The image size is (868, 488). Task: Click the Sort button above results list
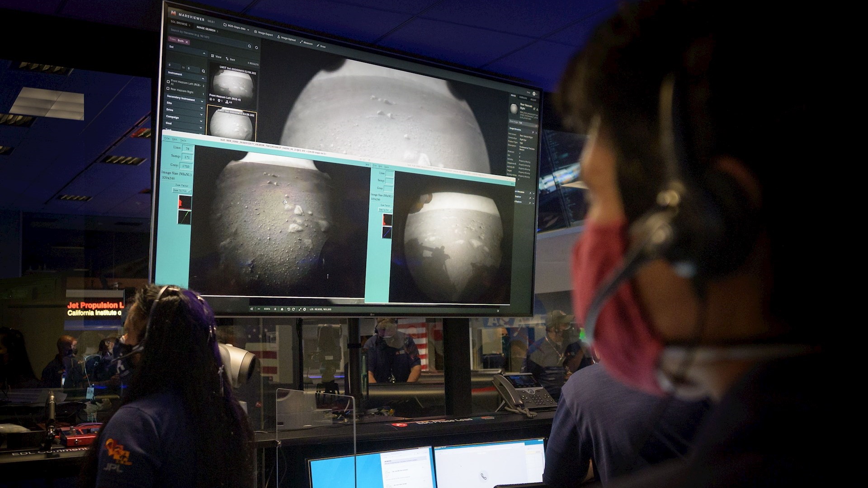[x=230, y=59]
